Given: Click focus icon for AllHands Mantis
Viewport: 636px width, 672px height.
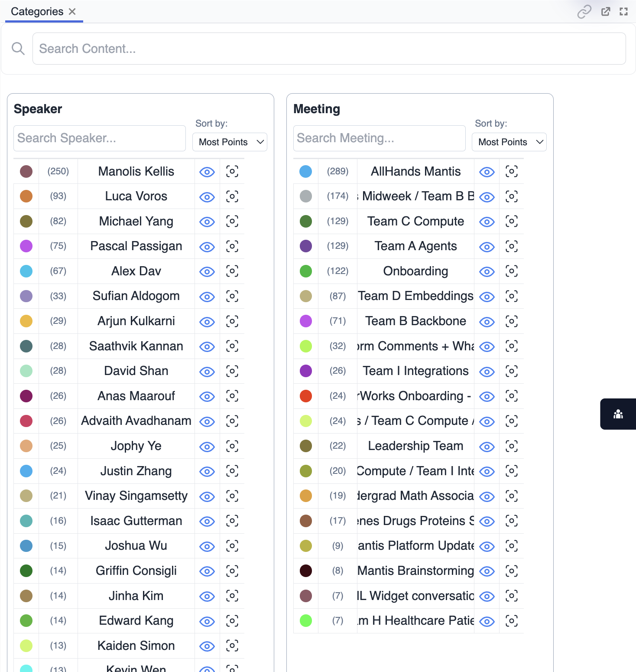Looking at the screenshot, I should coord(511,172).
